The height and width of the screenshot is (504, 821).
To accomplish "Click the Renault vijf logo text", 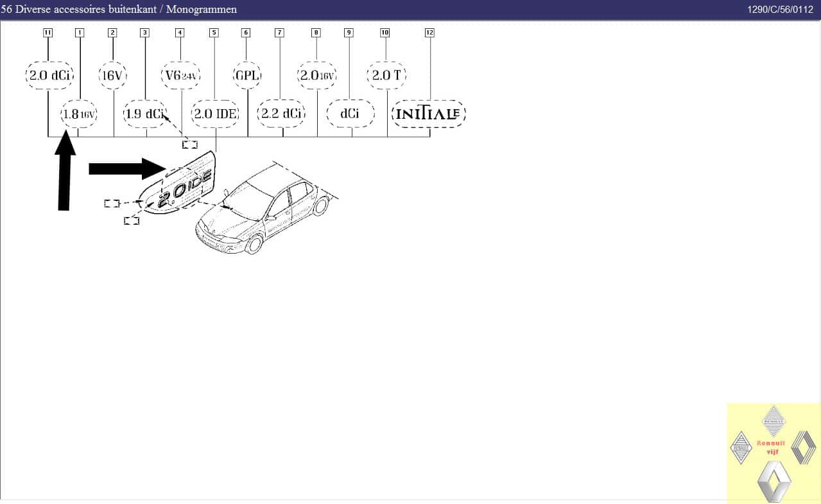I will click(771, 448).
